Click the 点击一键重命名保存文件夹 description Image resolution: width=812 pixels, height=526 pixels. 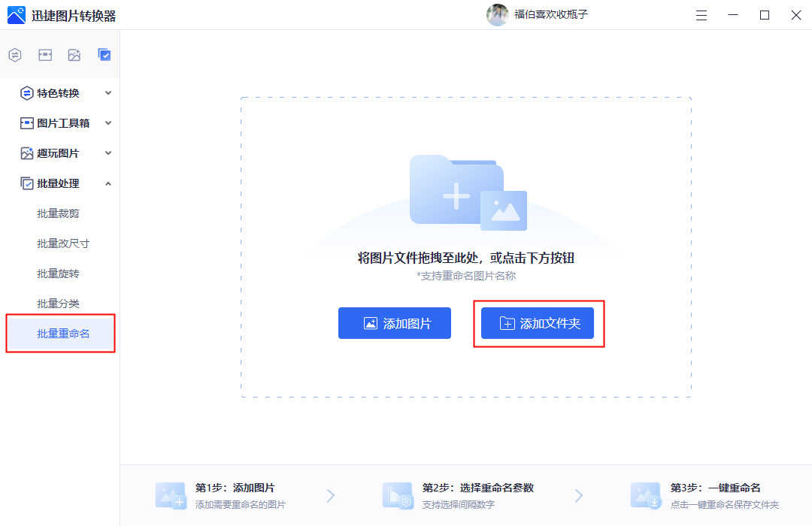(x=725, y=504)
